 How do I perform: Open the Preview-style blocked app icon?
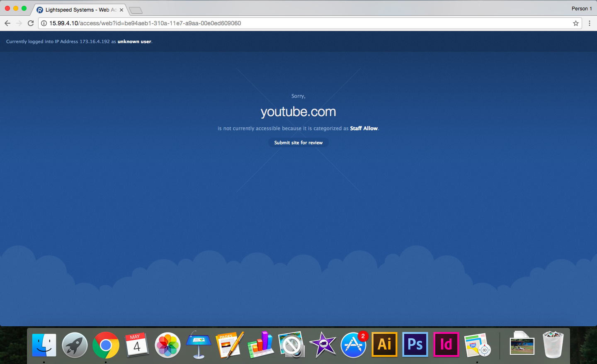click(291, 345)
